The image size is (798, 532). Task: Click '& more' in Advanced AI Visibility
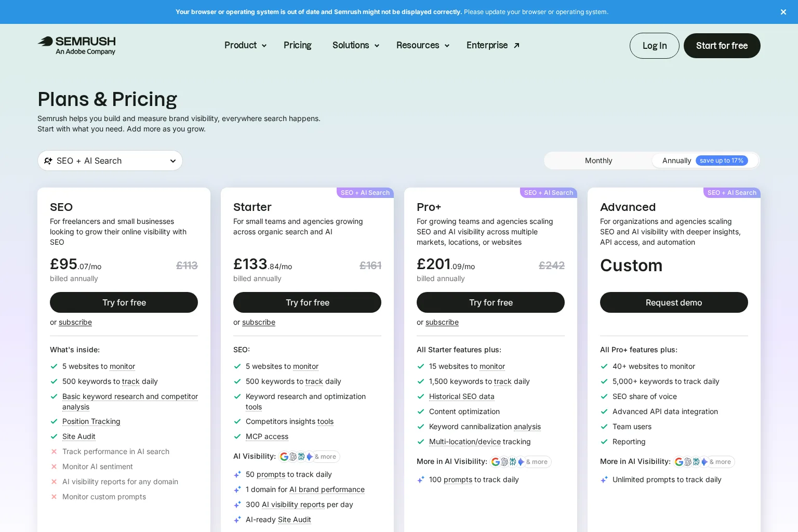point(721,462)
